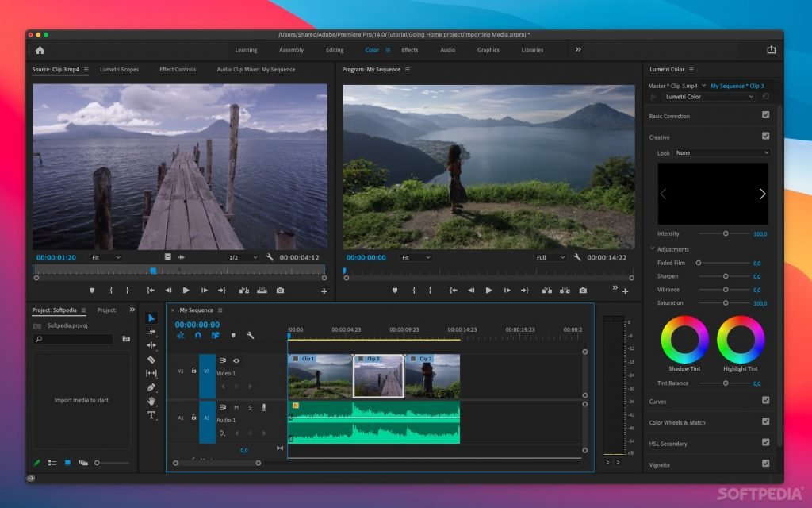Image resolution: width=812 pixels, height=508 pixels.
Task: Select the Pen tool
Action: pos(151,387)
